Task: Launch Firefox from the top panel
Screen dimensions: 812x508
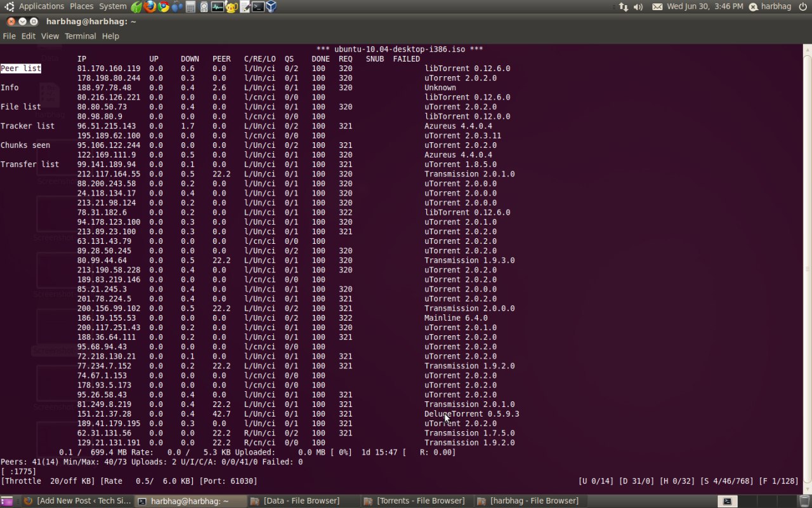Action: [x=150, y=7]
